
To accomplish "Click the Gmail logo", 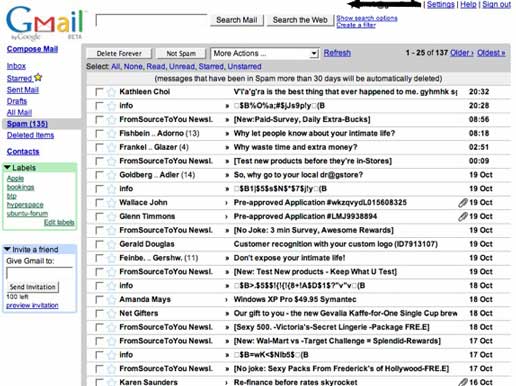I will pos(45,23).
